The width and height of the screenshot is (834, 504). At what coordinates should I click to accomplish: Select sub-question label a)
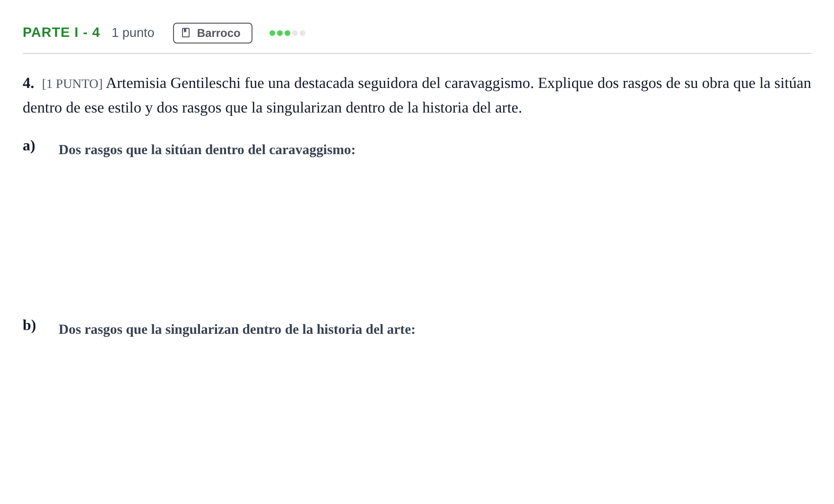pyautogui.click(x=29, y=146)
